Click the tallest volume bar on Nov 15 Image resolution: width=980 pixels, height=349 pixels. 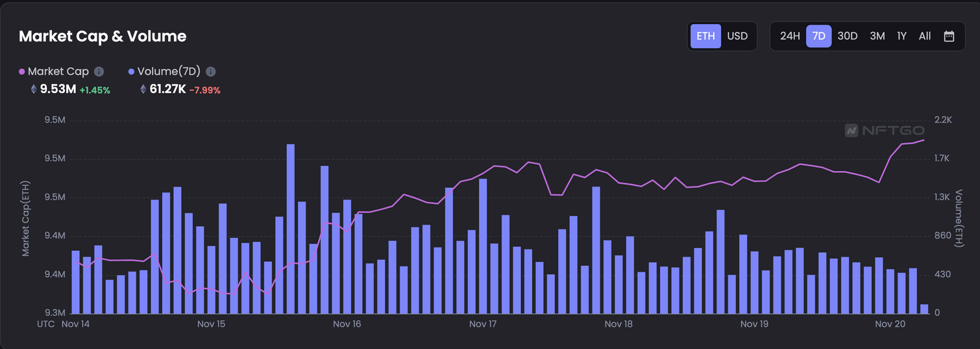[291, 227]
